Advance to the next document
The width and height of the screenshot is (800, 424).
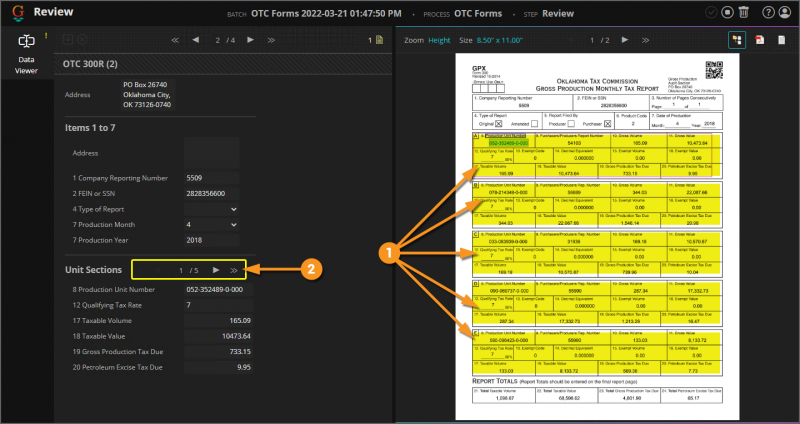pyautogui.click(x=251, y=40)
